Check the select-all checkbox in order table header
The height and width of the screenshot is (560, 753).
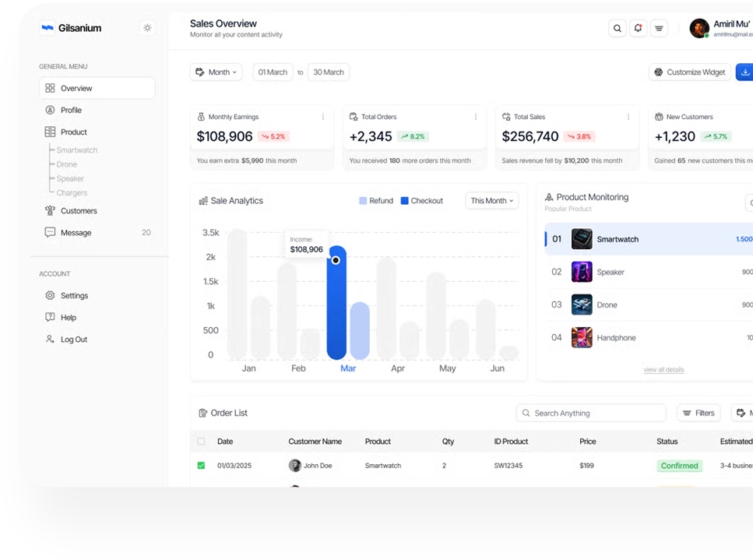pyautogui.click(x=201, y=442)
